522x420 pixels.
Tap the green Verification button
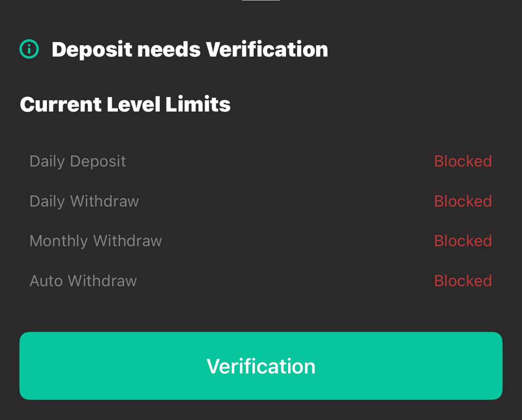261,366
